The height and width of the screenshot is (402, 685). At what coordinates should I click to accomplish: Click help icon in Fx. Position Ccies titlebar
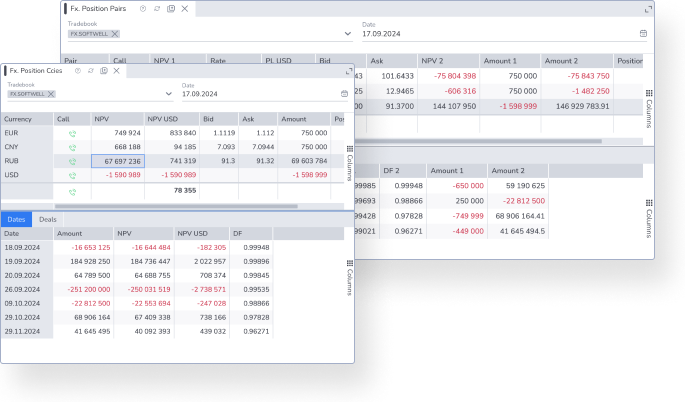point(77,71)
